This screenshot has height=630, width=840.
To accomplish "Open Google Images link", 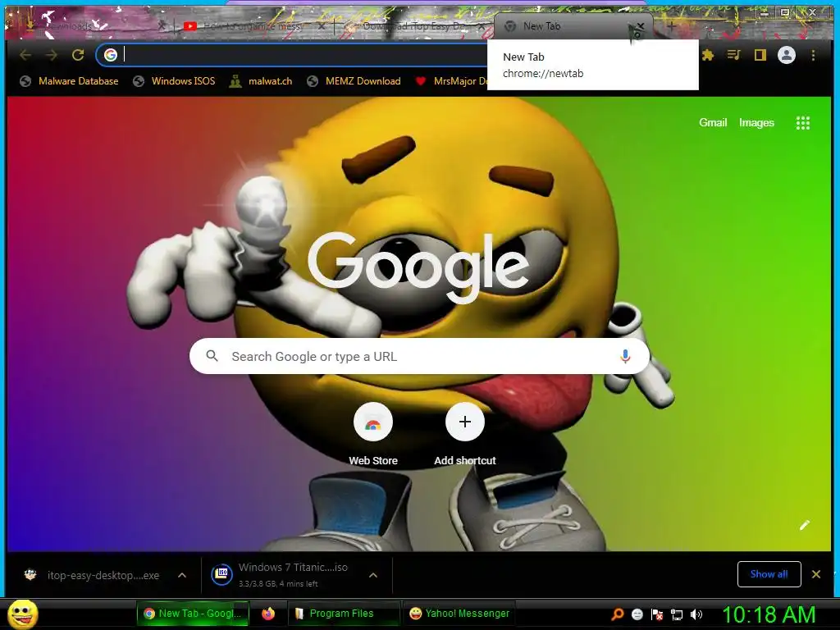I will (756, 123).
